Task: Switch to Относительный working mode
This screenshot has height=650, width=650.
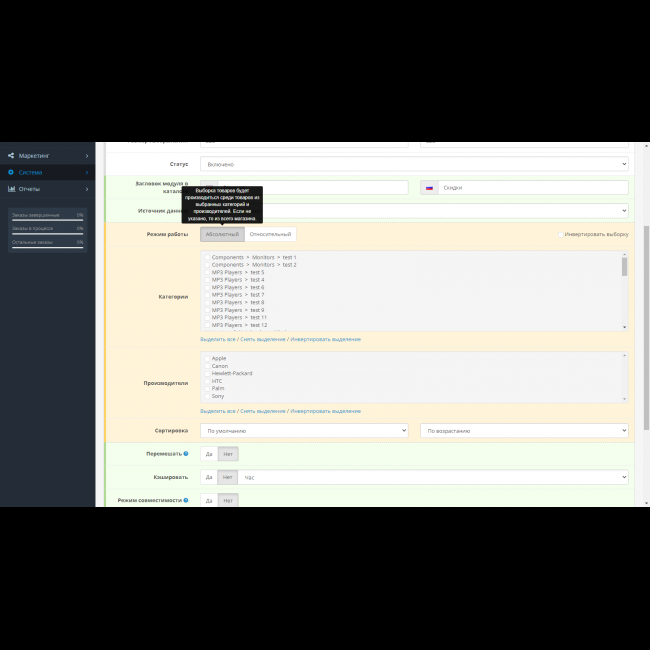Action: (x=270, y=234)
